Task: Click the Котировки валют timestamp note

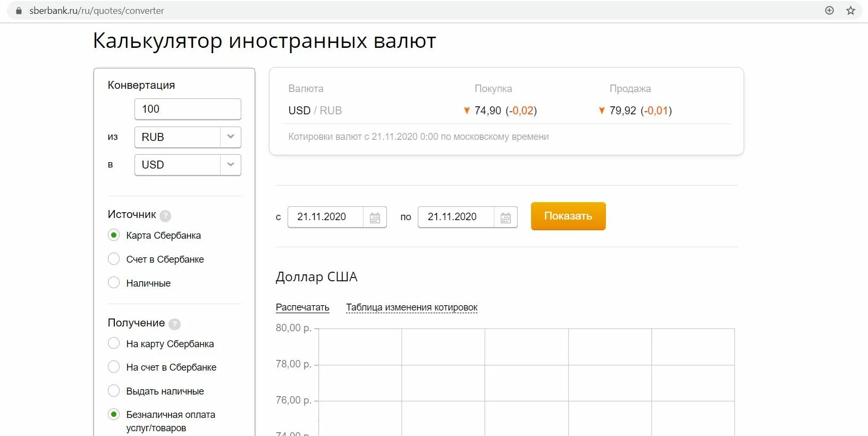Action: pyautogui.click(x=418, y=137)
